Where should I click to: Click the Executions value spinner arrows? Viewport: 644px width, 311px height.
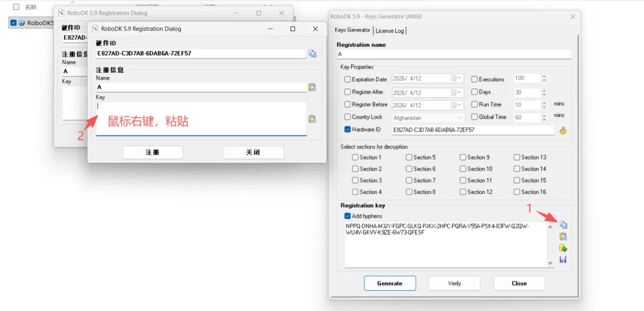click(544, 79)
